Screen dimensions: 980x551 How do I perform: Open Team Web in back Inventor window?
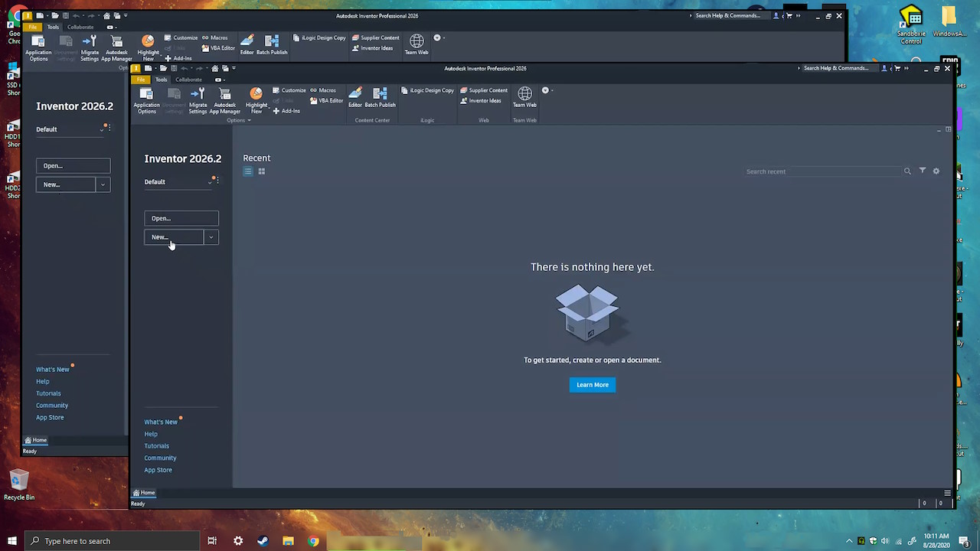pos(416,45)
